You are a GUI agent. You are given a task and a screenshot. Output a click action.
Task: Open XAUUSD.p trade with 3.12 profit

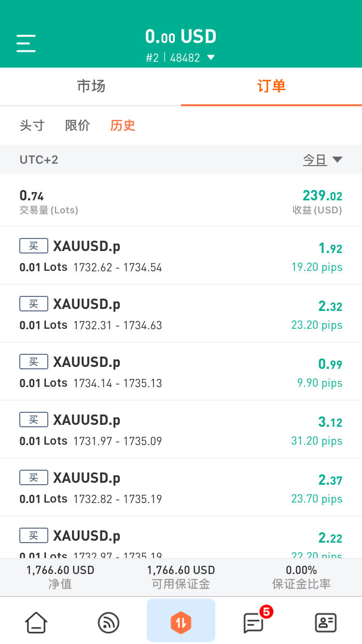[181, 430]
